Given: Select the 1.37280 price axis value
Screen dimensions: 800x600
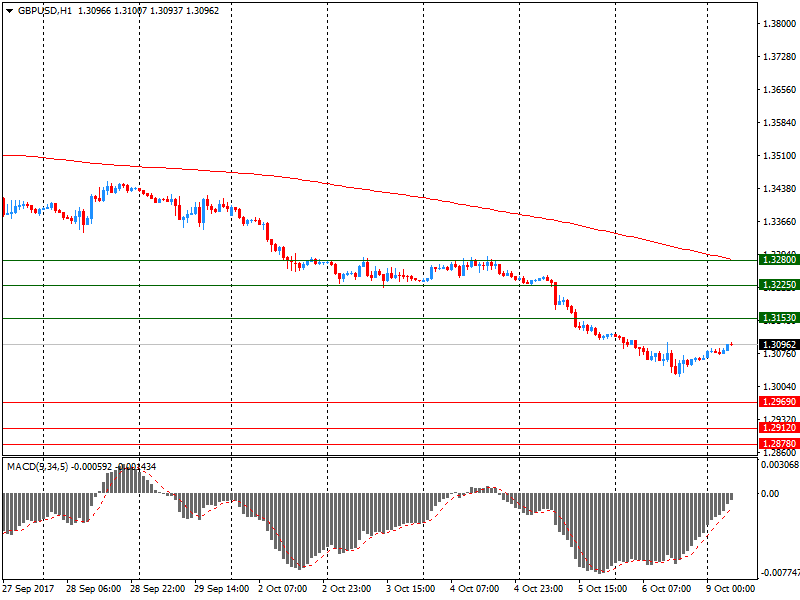Looking at the screenshot, I should [779, 57].
